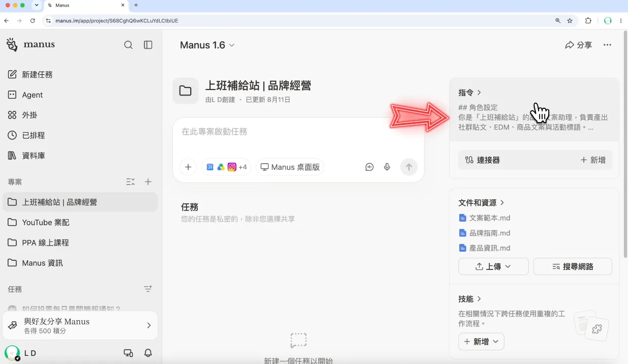The image size is (628, 364).
Task: Open the Manus 資訊 project
Action: (80, 263)
